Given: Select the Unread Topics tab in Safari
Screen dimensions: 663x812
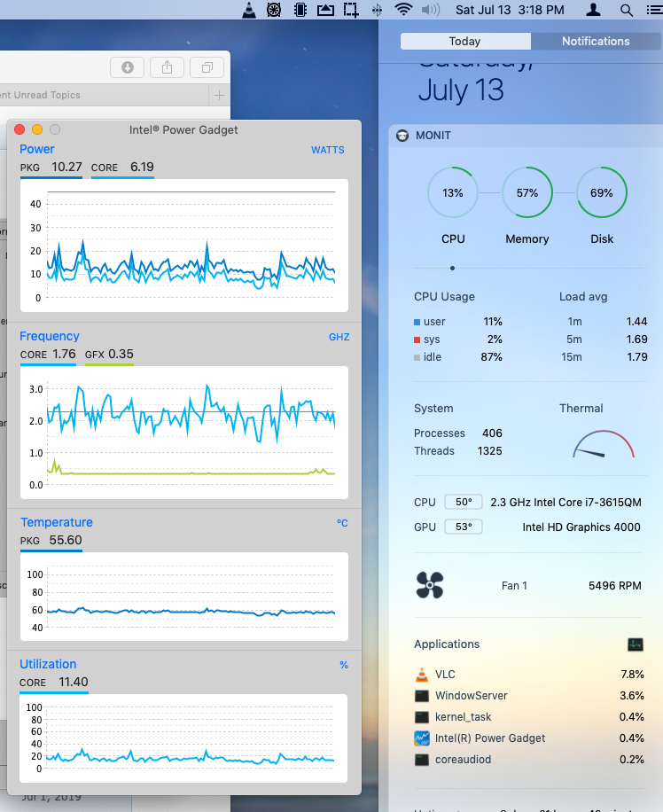Looking at the screenshot, I should (104, 95).
